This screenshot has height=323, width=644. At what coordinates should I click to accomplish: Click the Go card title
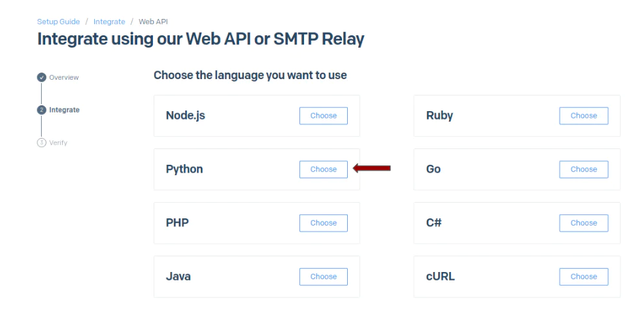click(433, 169)
